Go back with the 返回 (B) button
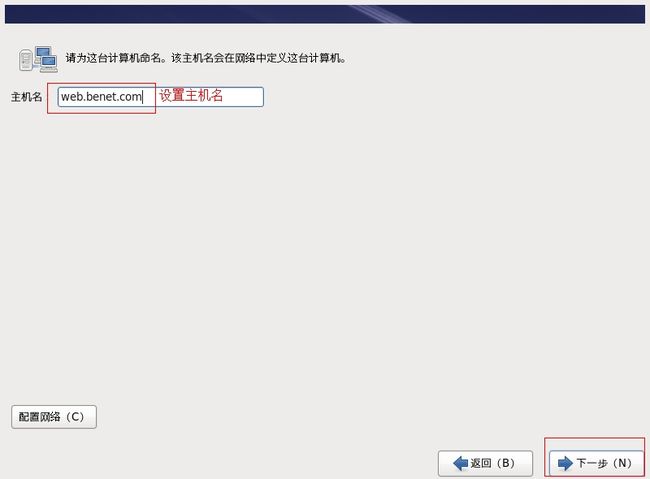The width and height of the screenshot is (650, 479). 485,463
